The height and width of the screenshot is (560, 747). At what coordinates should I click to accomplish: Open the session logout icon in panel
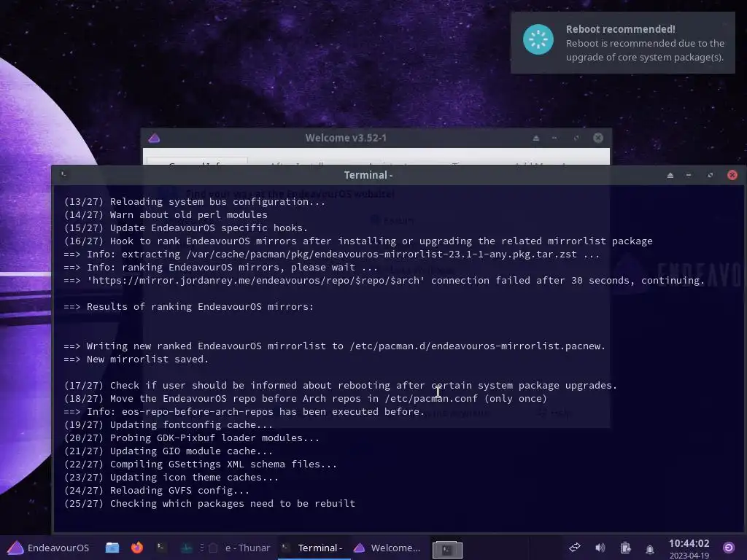pyautogui.click(x=729, y=548)
